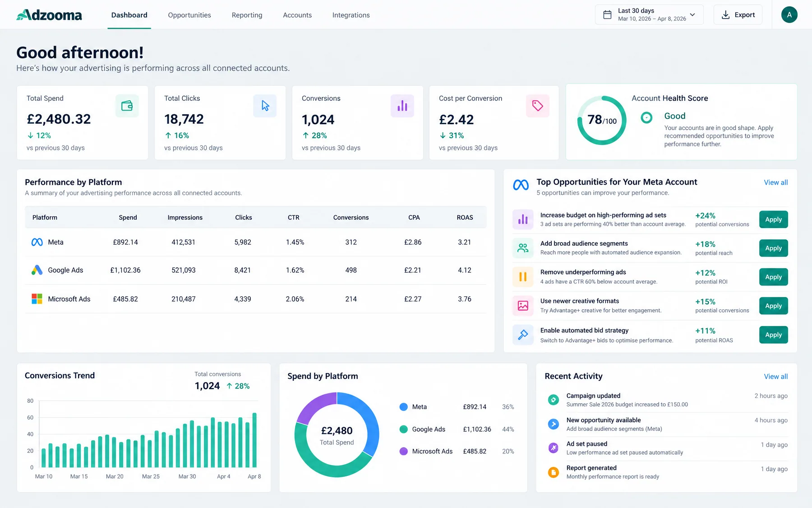
Task: Click the Good status ring icon
Action: (646, 118)
